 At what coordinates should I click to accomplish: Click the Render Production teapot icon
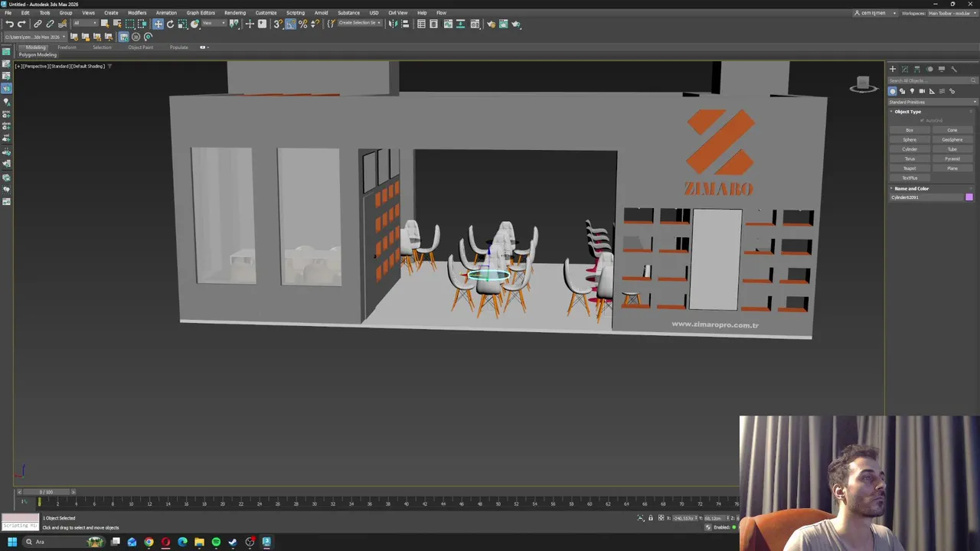coord(516,24)
